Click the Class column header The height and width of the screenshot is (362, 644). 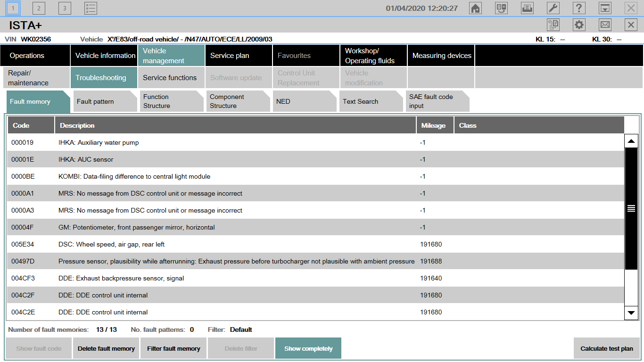tap(539, 125)
